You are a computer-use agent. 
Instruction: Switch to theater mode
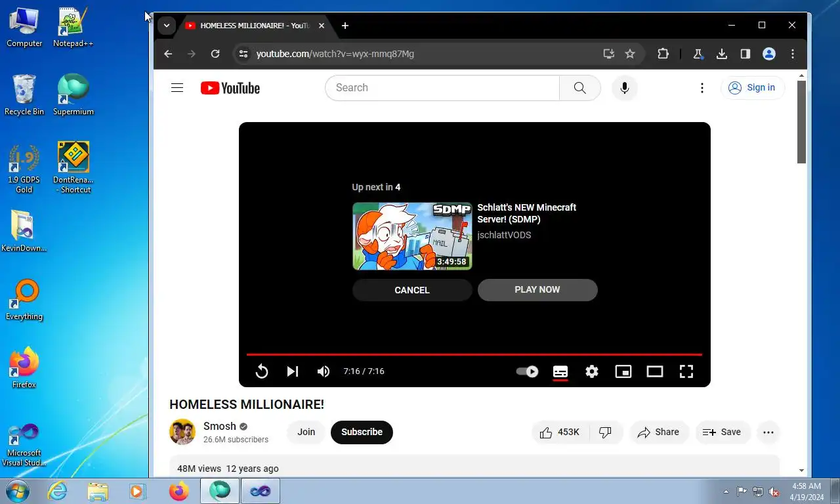pyautogui.click(x=655, y=371)
